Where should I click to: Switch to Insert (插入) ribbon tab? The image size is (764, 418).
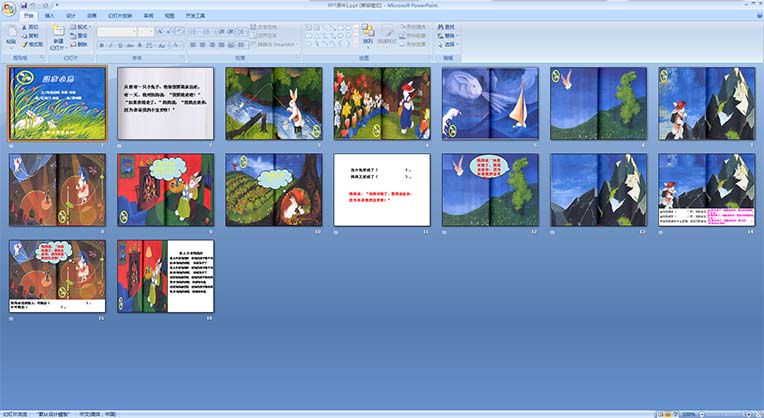50,16
